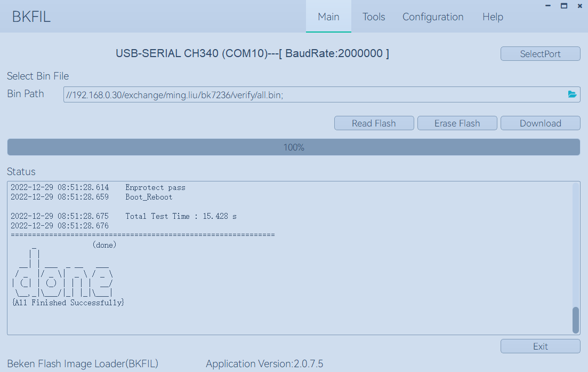Start flashing with the Download button
This screenshot has height=372, width=588.
click(540, 123)
